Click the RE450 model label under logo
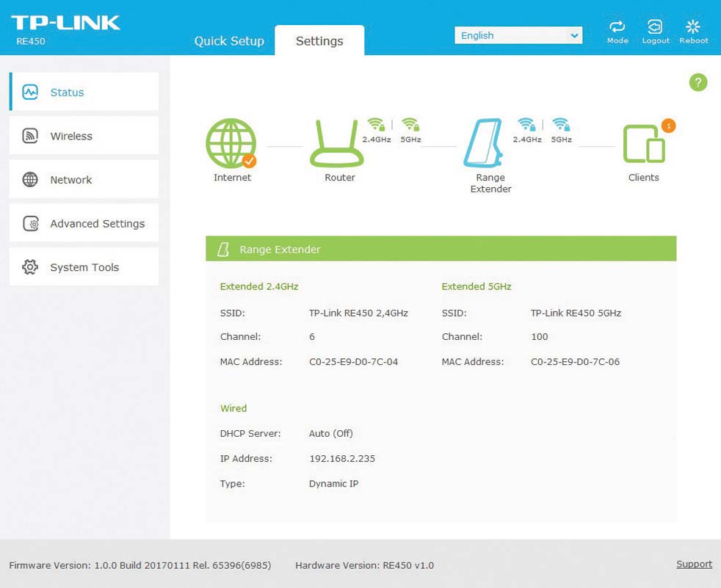 (x=31, y=41)
